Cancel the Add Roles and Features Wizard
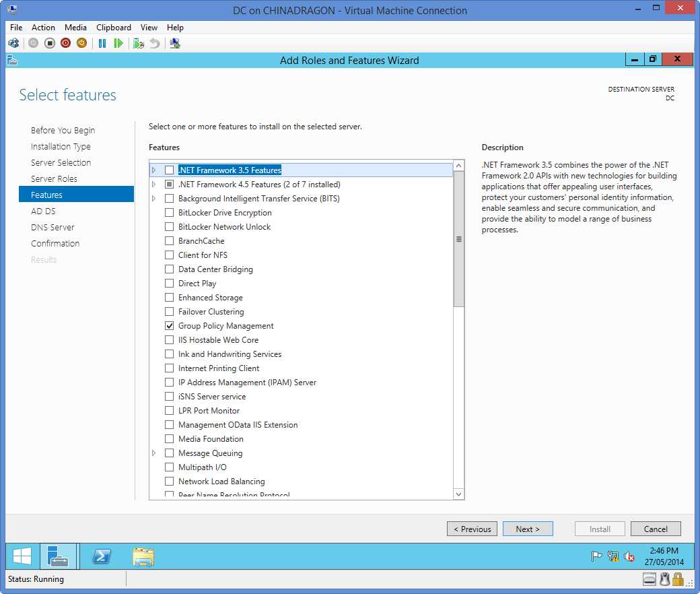This screenshot has height=594, width=700. (x=656, y=529)
